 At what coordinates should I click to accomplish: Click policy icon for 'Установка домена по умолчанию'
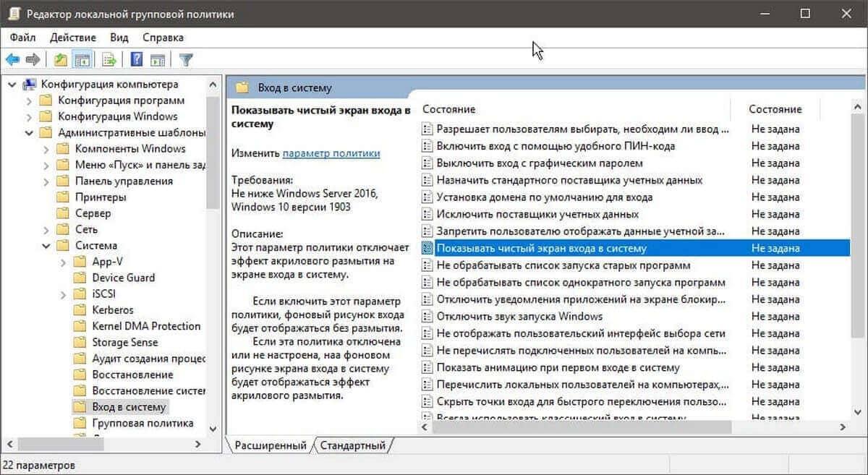427,197
